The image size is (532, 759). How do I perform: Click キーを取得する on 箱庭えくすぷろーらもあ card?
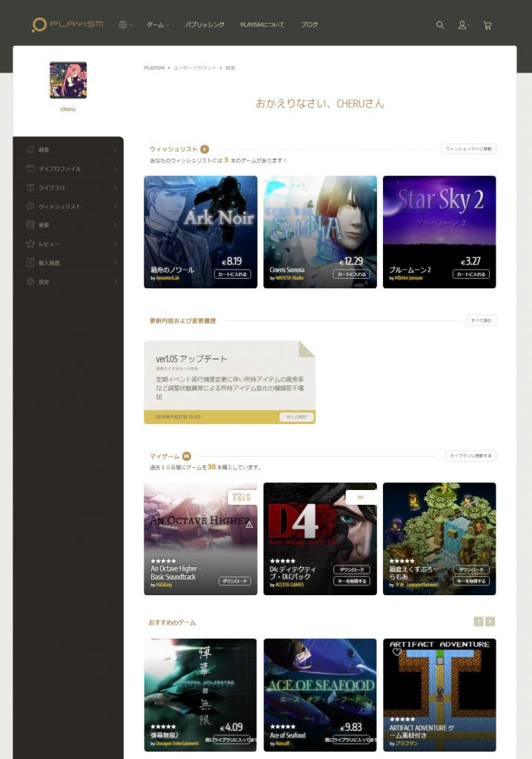click(471, 581)
